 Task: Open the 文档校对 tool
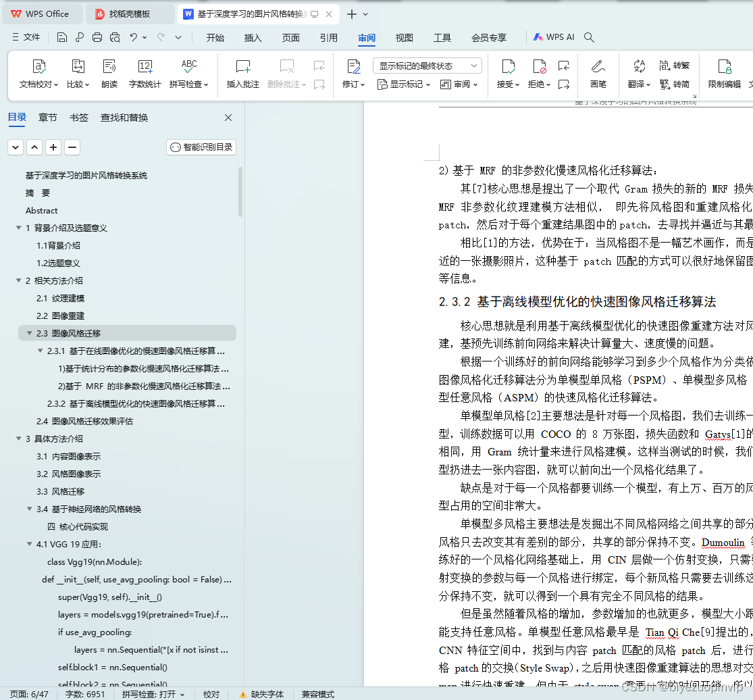click(x=38, y=74)
